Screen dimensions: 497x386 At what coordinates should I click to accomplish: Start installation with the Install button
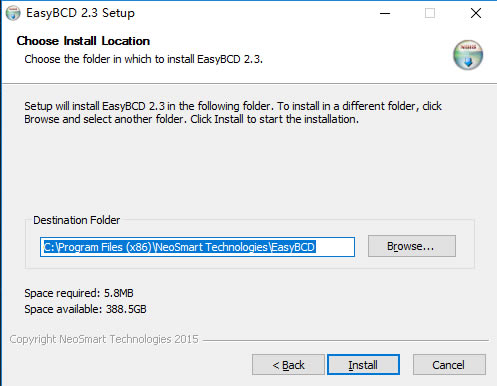(x=363, y=365)
